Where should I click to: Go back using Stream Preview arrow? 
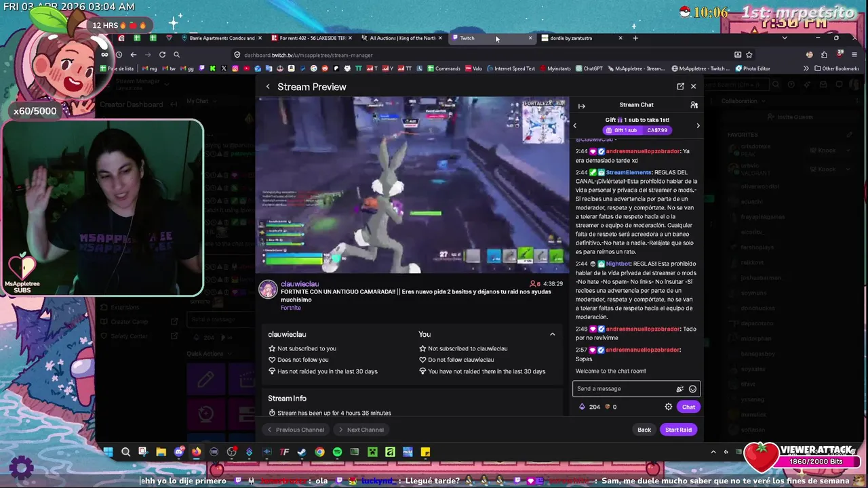pyautogui.click(x=268, y=87)
